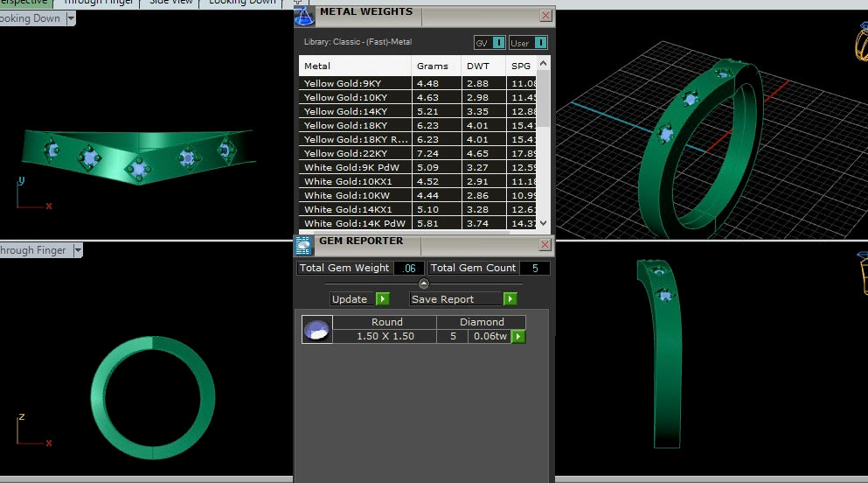Switch to the Looking Down viewport tab

pyautogui.click(x=242, y=3)
